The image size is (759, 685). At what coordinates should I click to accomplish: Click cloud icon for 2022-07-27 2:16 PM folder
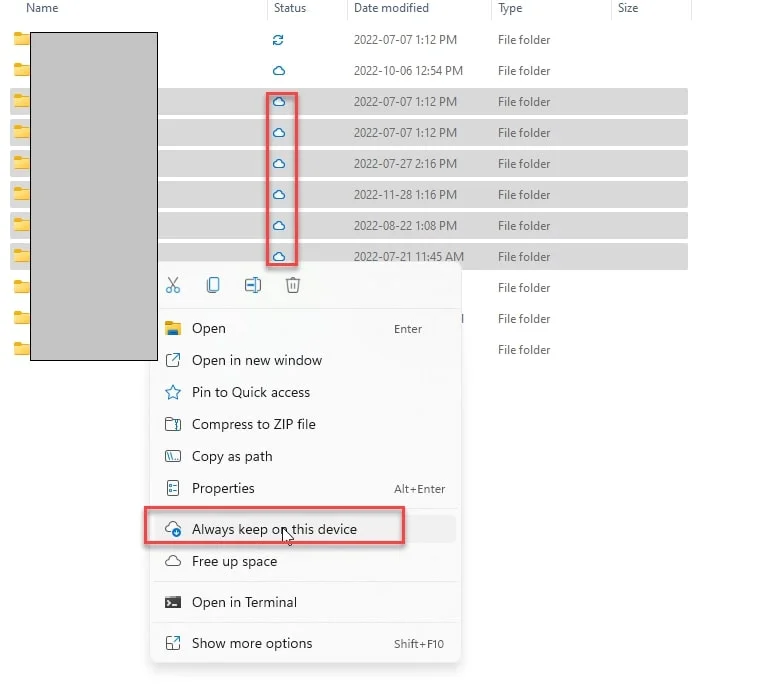pos(279,164)
